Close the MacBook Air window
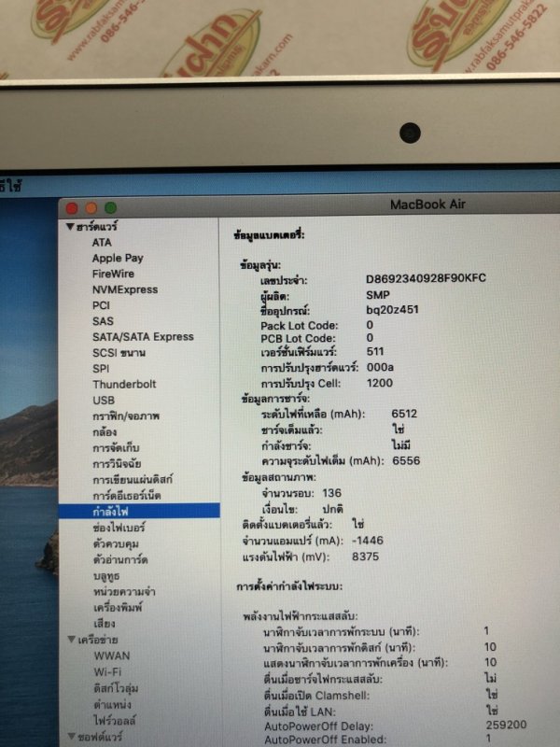The width and height of the screenshot is (560, 747). tap(72, 208)
